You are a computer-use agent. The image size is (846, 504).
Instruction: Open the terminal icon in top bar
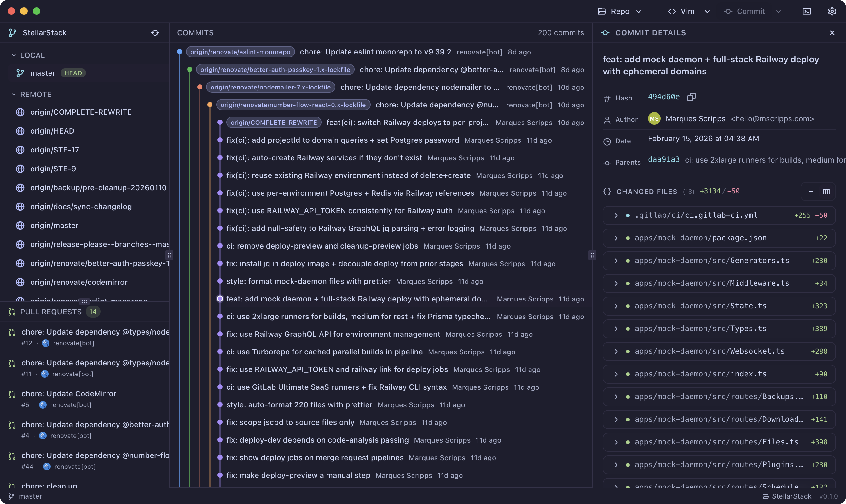[807, 11]
